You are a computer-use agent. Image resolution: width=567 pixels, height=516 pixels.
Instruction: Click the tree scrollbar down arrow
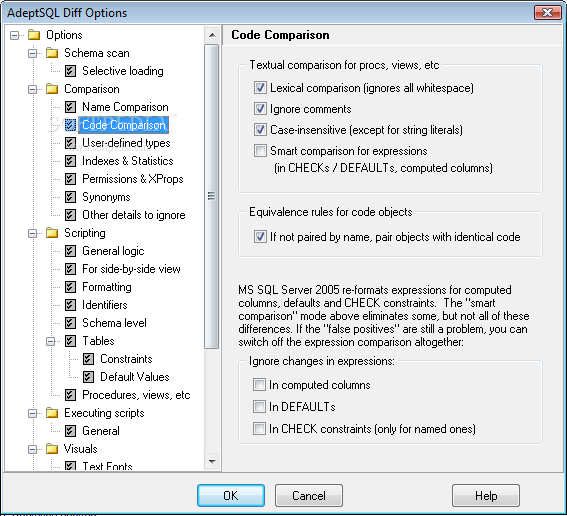[212, 461]
